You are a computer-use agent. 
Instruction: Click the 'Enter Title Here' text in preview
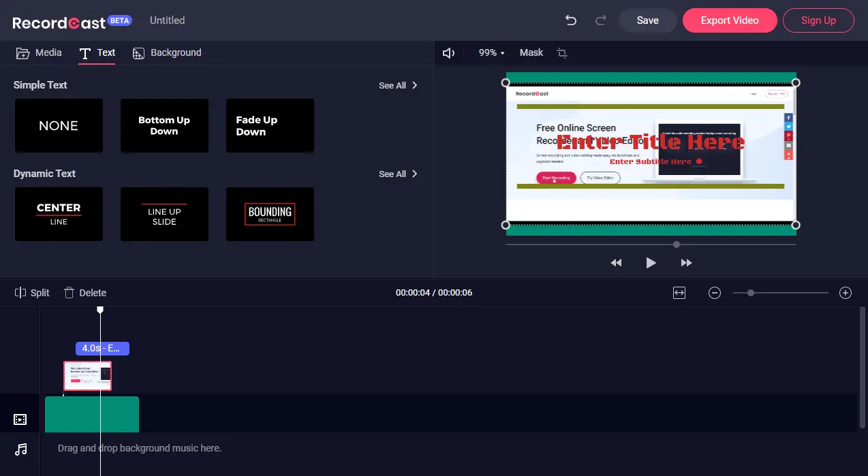pyautogui.click(x=651, y=142)
